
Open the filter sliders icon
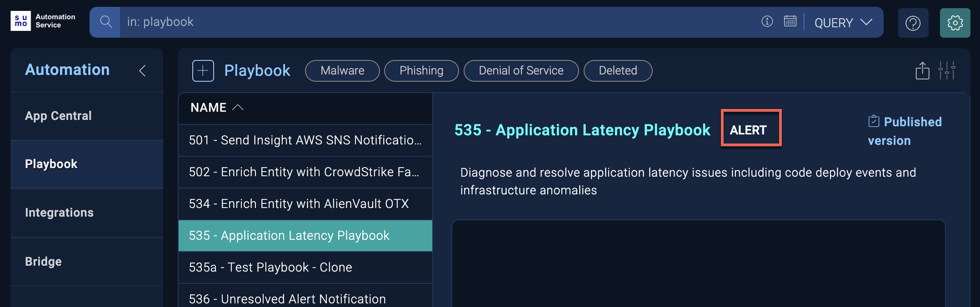[946, 71]
